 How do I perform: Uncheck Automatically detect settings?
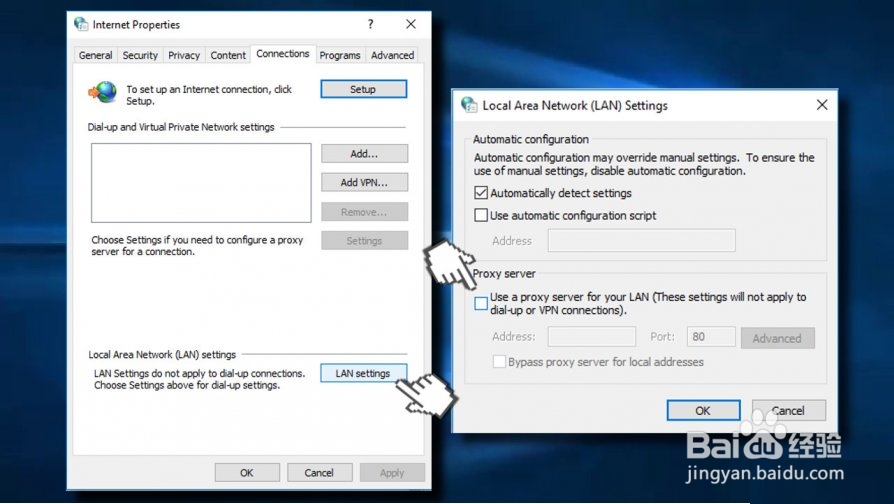click(x=481, y=193)
